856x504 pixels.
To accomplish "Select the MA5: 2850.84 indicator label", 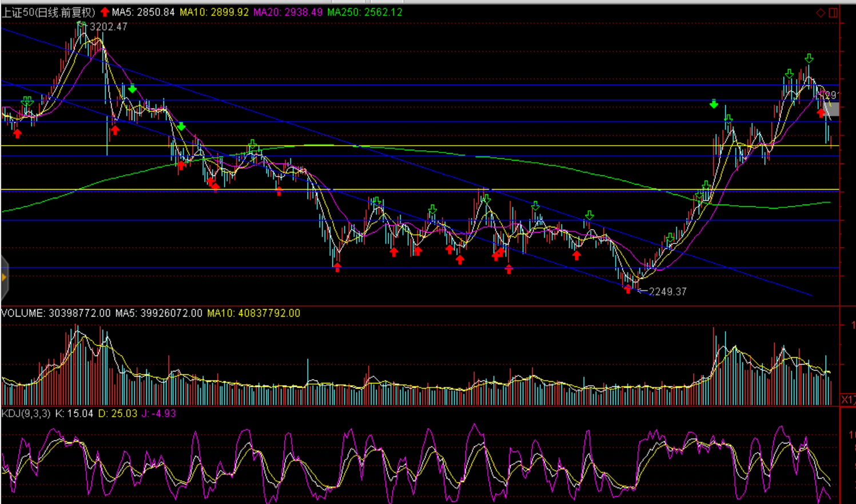I will tap(143, 12).
